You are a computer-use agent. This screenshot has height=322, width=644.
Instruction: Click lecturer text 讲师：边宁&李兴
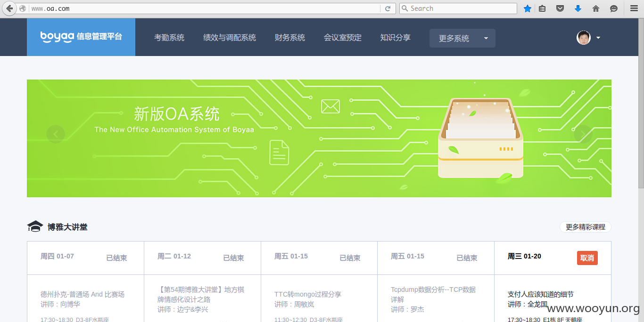point(183,309)
